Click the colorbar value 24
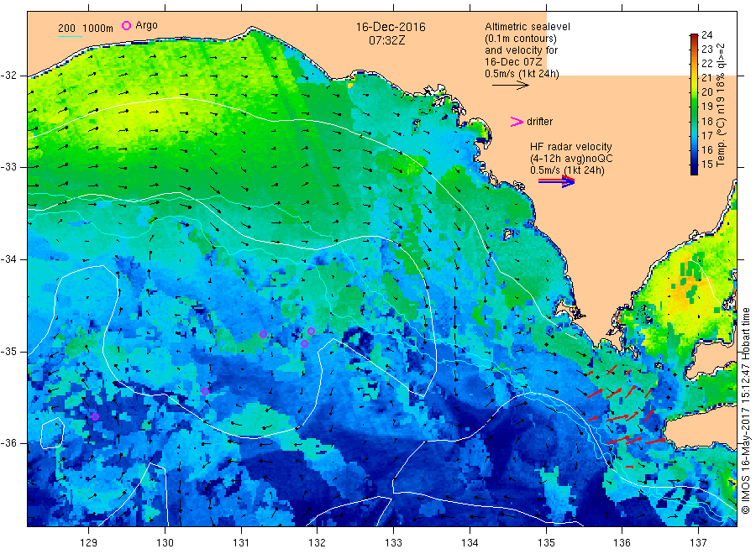 (x=706, y=34)
